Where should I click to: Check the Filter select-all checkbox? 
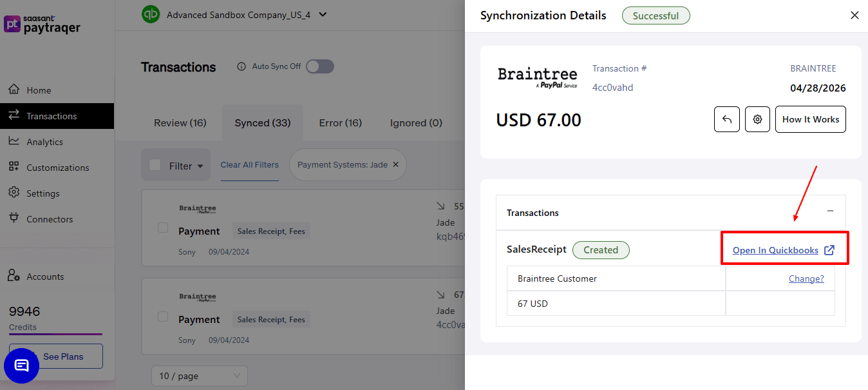154,164
